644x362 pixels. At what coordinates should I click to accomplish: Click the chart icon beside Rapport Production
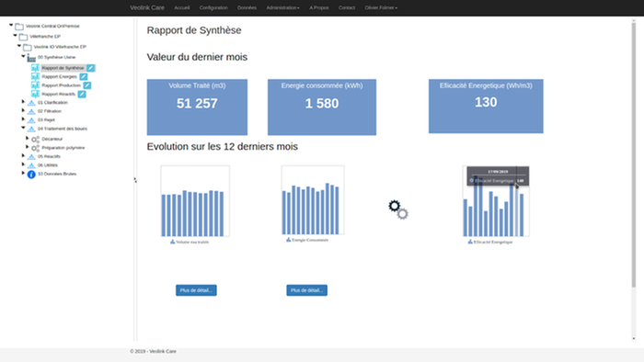click(x=35, y=85)
